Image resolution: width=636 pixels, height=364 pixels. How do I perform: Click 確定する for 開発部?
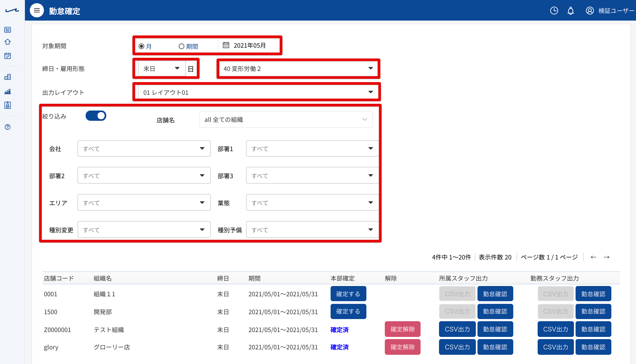348,311
